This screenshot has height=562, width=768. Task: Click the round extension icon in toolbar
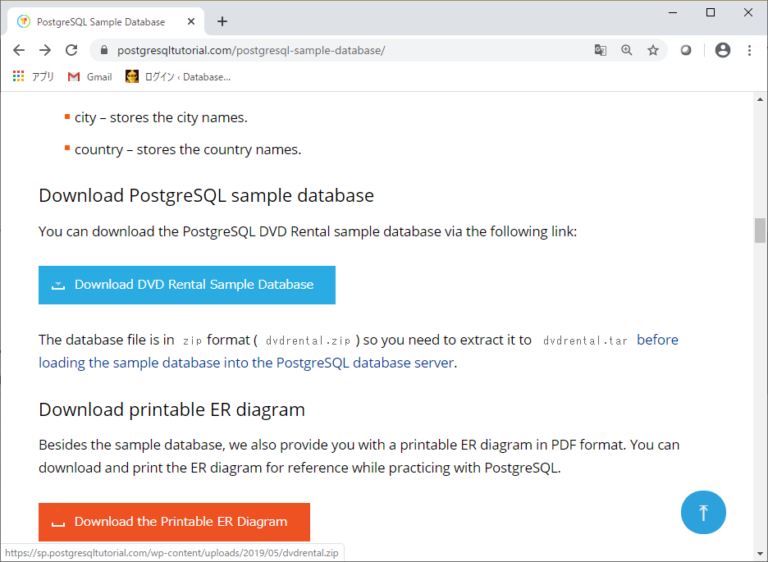tap(686, 50)
